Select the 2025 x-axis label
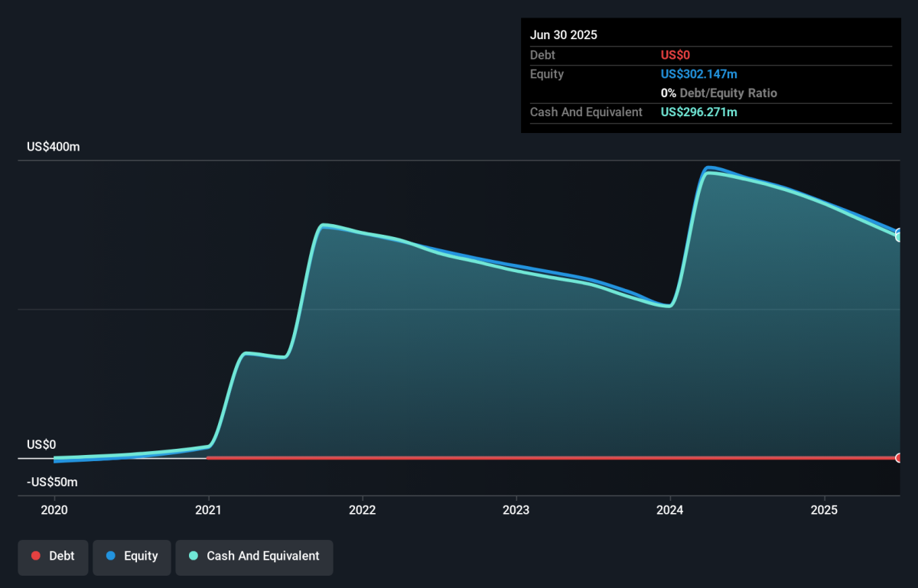The width and height of the screenshot is (918, 588). (825, 510)
